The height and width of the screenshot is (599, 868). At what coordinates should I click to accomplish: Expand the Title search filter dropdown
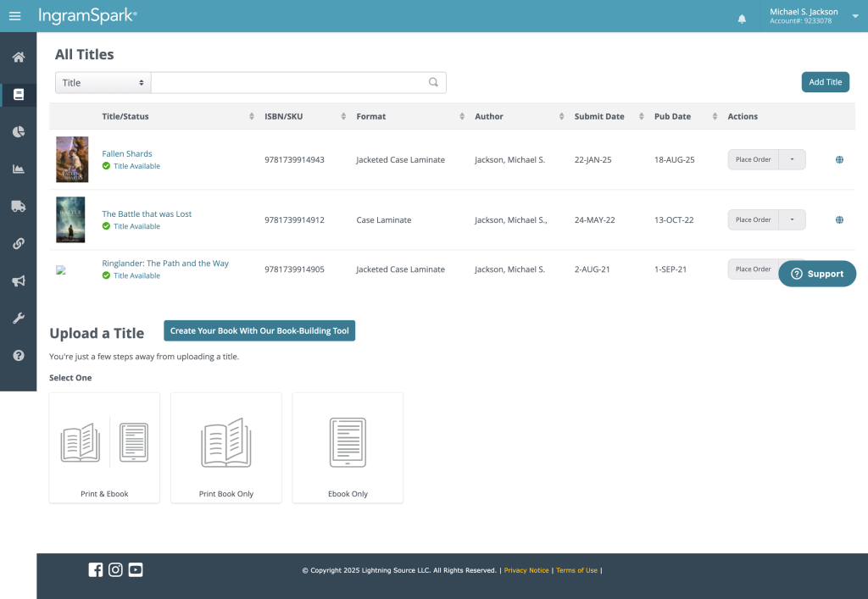pyautogui.click(x=103, y=82)
